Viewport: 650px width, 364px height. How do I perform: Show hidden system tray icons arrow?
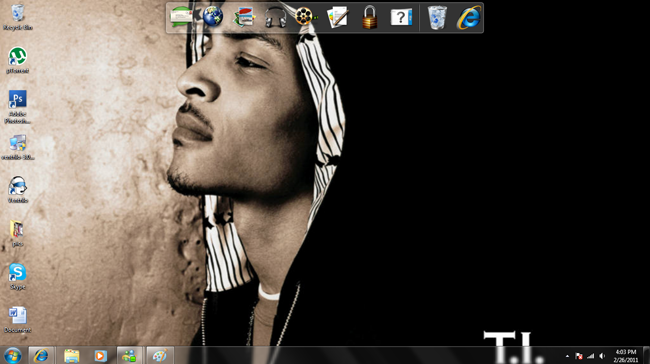click(567, 356)
